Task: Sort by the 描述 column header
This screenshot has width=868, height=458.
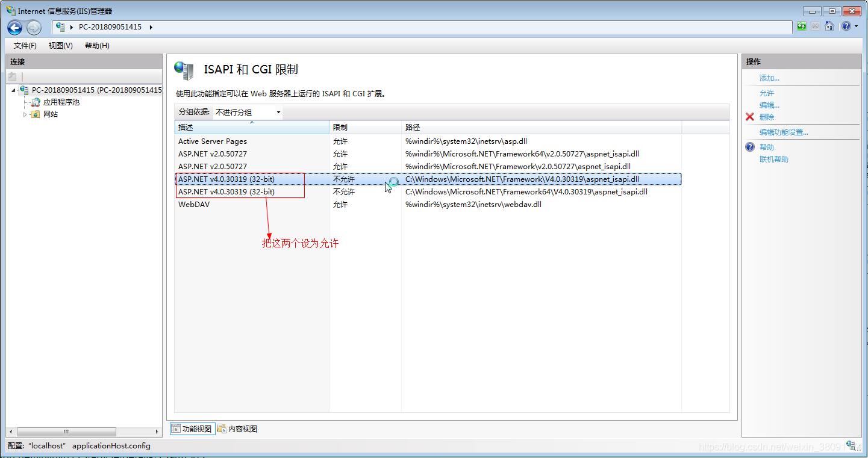Action: [x=252, y=128]
